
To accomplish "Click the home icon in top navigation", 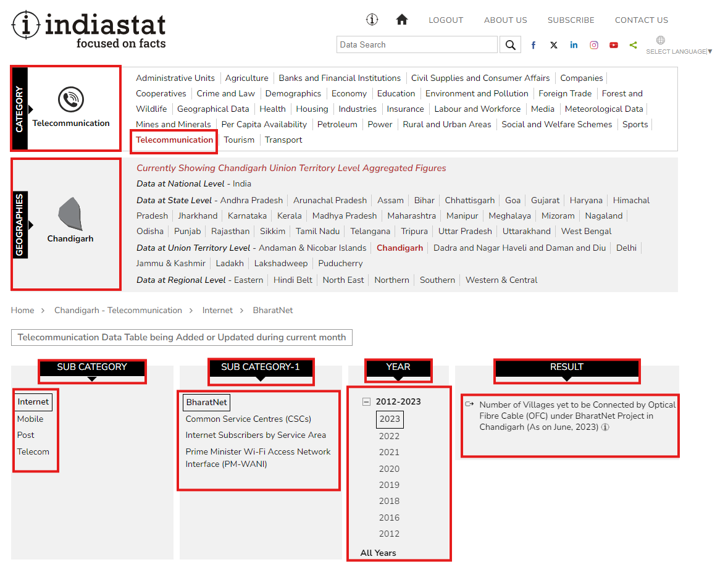I will pyautogui.click(x=402, y=20).
